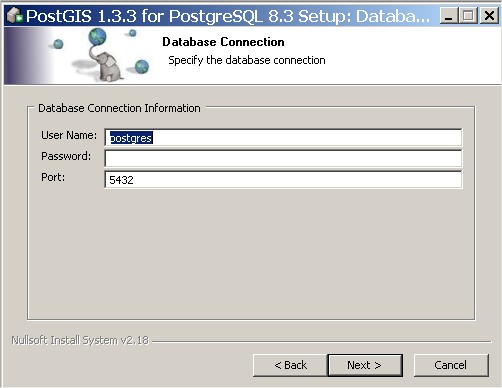Maximize the setup window
This screenshot has width=502, height=388.
(x=468, y=16)
